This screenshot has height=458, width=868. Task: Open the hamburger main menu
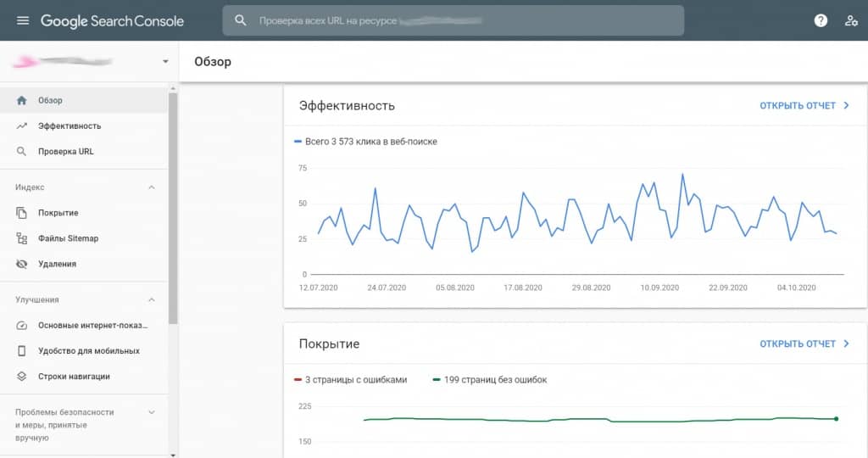[22, 20]
